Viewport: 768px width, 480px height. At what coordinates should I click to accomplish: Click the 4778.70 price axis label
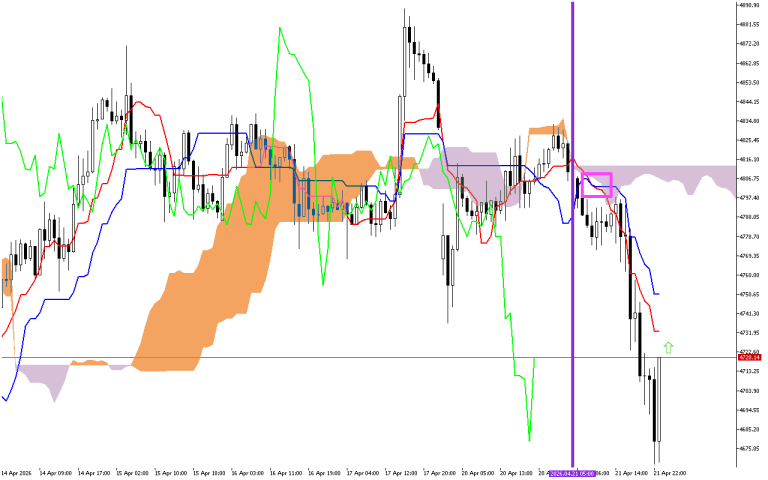click(x=749, y=236)
